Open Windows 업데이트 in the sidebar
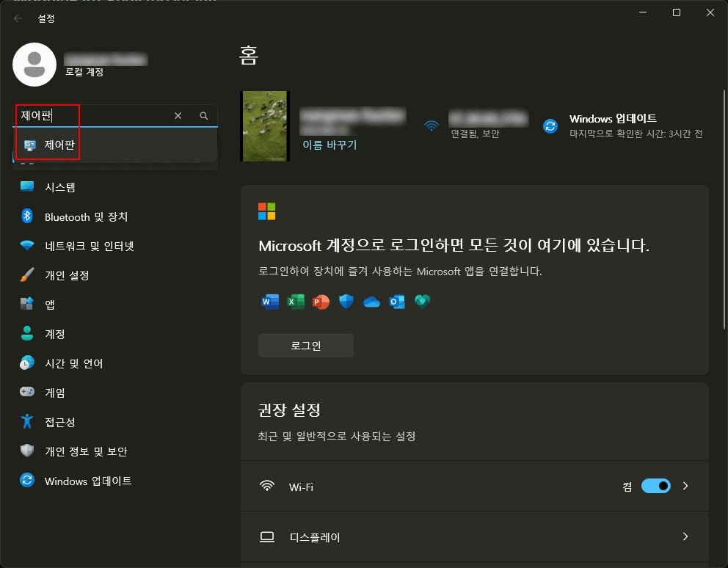The image size is (728, 568). coord(115,481)
